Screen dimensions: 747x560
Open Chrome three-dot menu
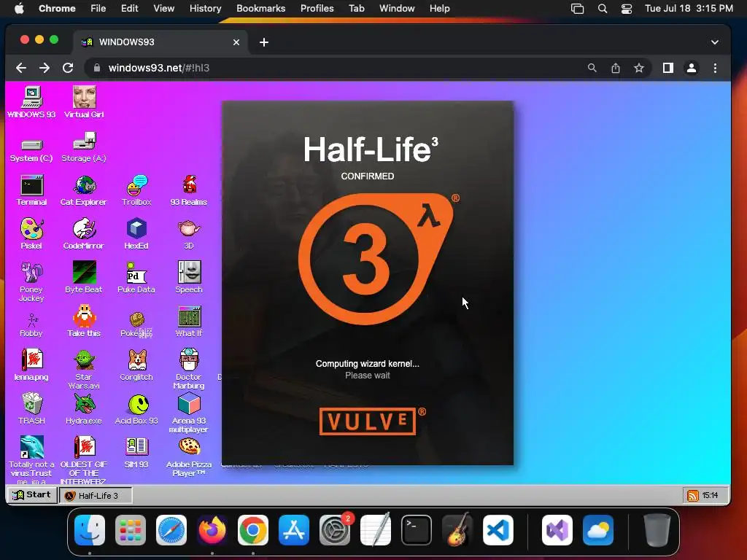click(715, 68)
